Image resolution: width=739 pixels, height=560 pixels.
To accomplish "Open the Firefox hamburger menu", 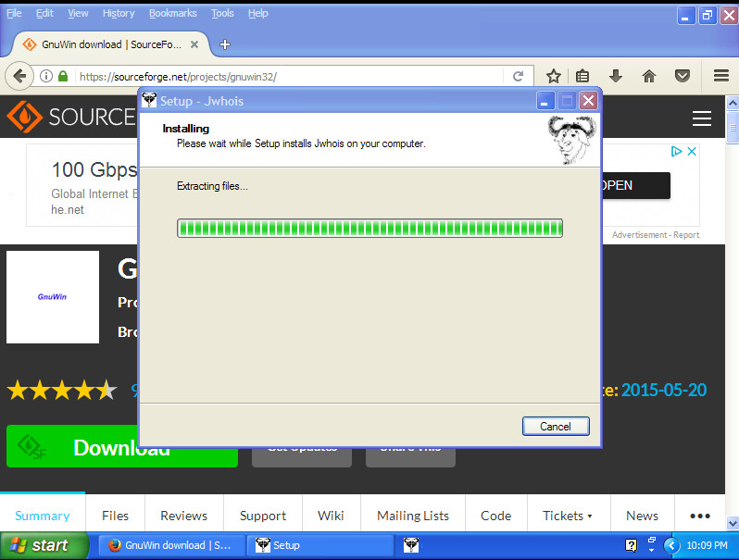I will tap(721, 76).
